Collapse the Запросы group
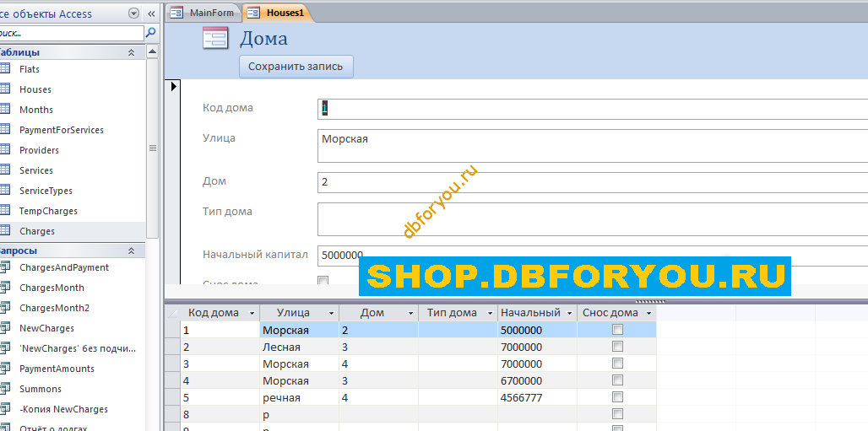The width and height of the screenshot is (868, 431). 131,251
